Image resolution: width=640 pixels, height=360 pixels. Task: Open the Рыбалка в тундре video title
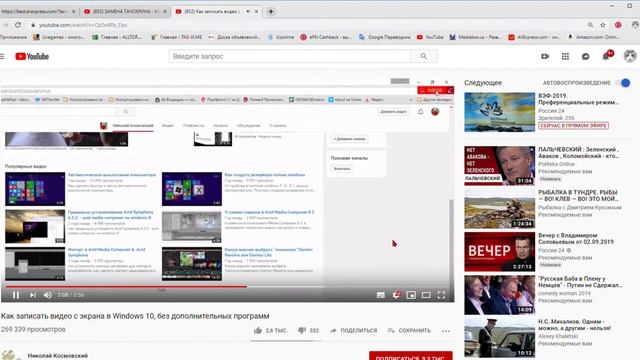tap(578, 196)
